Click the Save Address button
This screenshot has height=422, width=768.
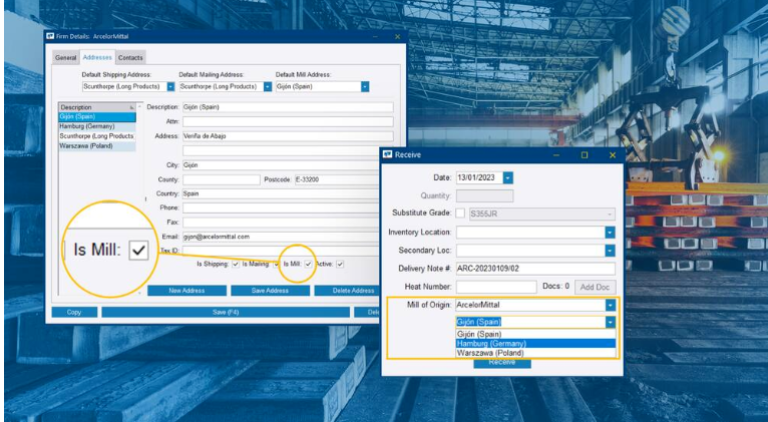270,291
